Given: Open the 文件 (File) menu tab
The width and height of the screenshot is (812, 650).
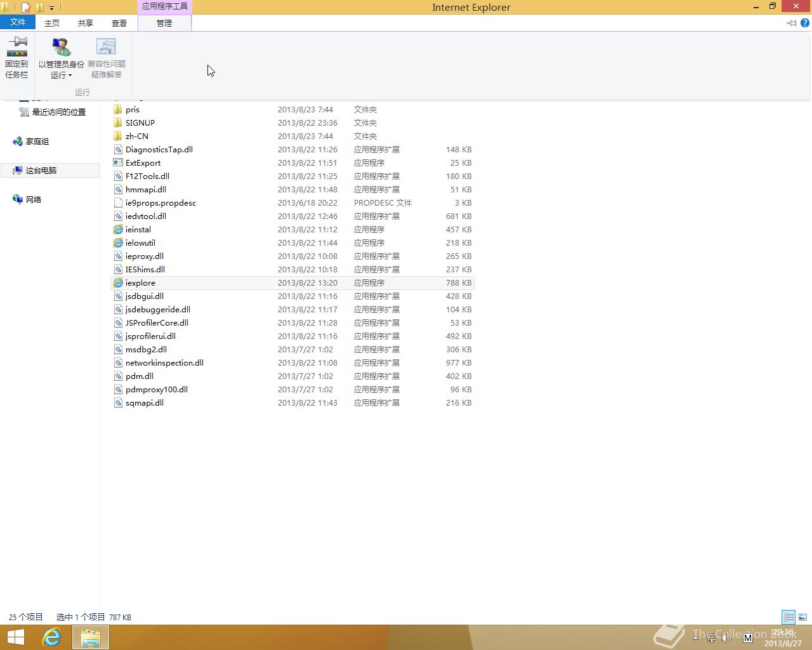Looking at the screenshot, I should tap(18, 22).
